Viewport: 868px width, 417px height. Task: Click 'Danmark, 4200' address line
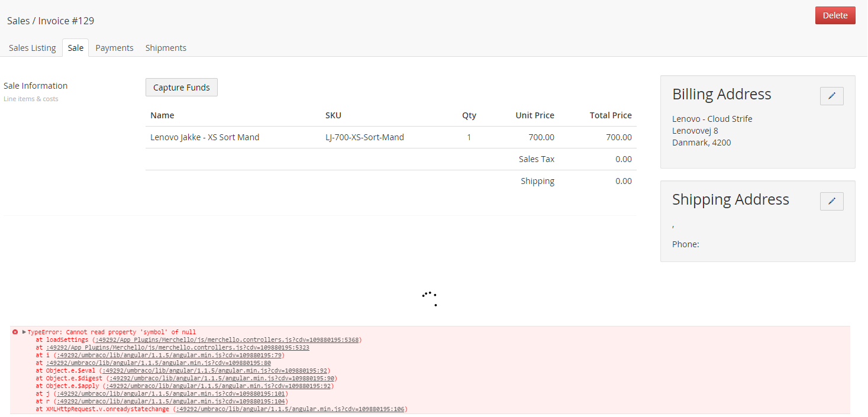pos(702,143)
